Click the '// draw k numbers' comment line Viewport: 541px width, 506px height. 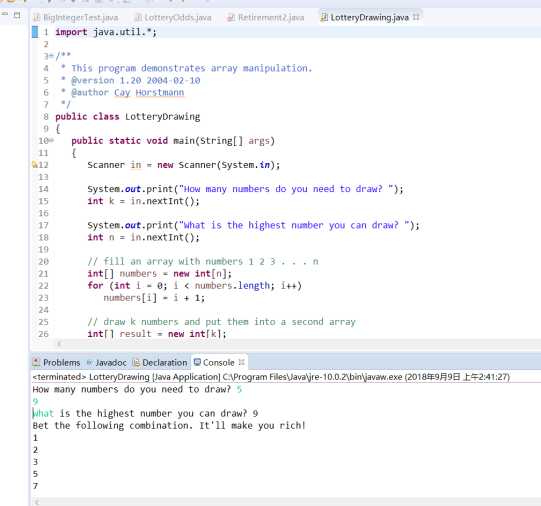pyautogui.click(x=222, y=322)
